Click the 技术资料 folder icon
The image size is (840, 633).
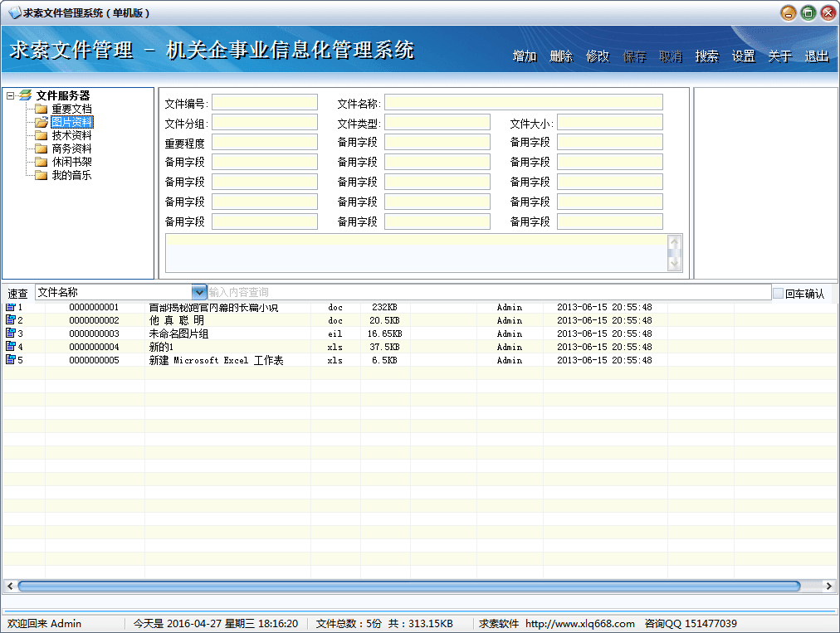(41, 135)
